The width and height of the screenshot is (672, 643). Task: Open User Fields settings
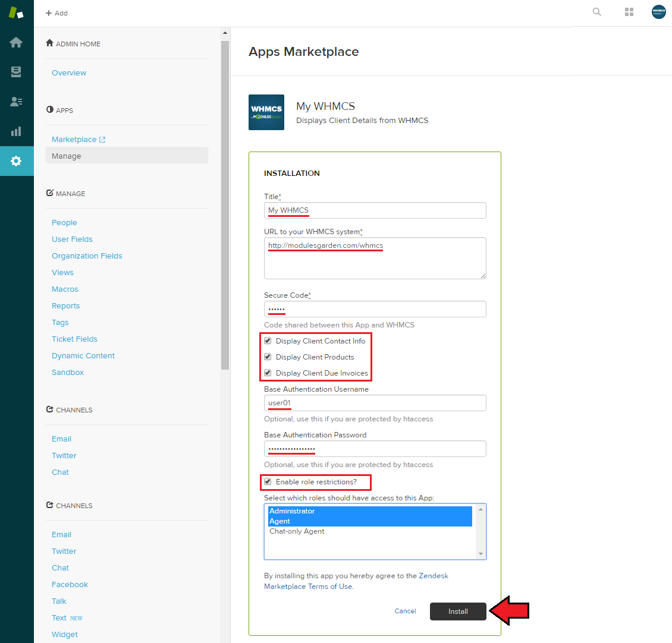point(72,239)
